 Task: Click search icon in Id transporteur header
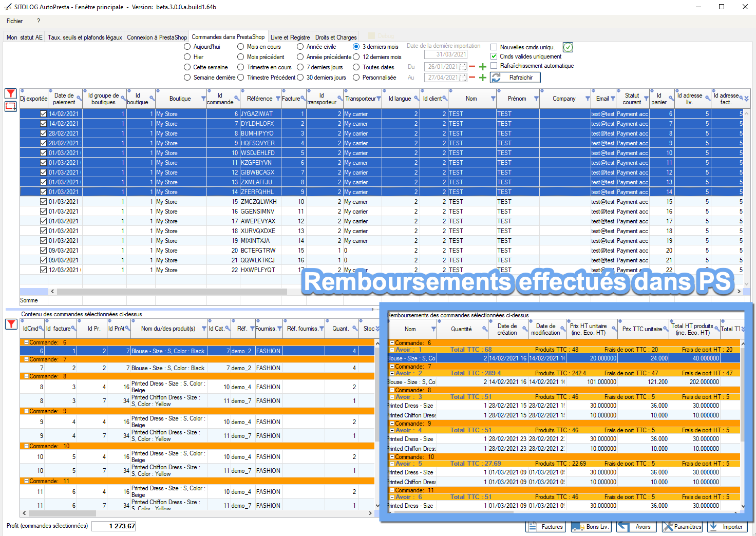pos(339,98)
